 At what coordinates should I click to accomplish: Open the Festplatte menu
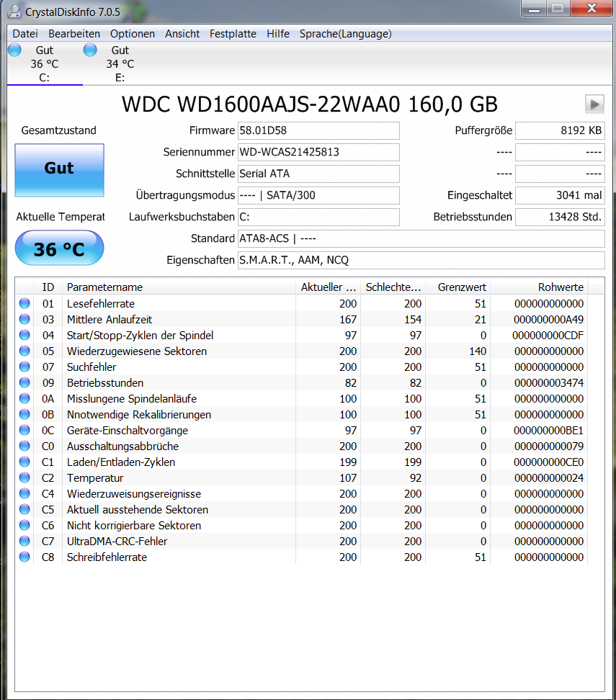tap(233, 34)
